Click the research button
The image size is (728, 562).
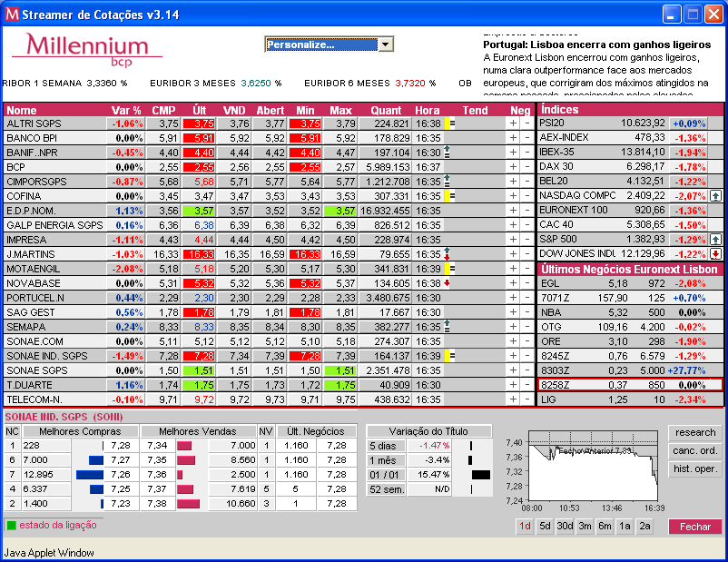pos(695,432)
